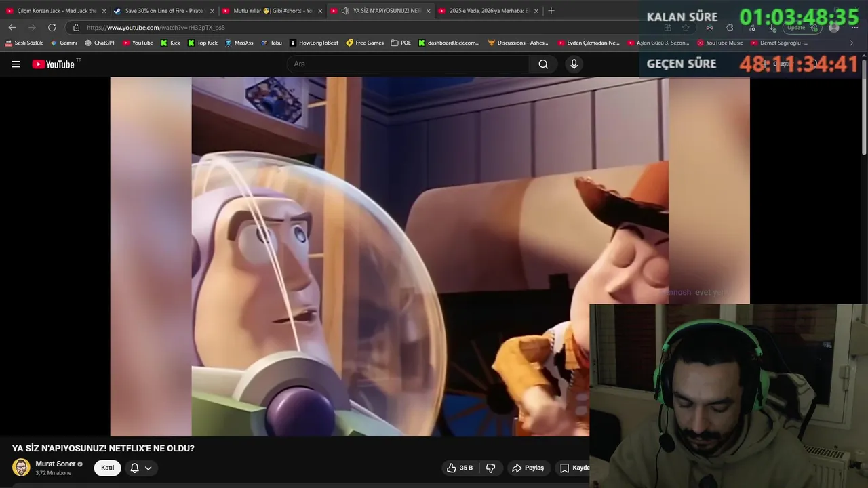This screenshot has width=868, height=488.
Task: Like the video with thumbs up
Action: pos(459,468)
